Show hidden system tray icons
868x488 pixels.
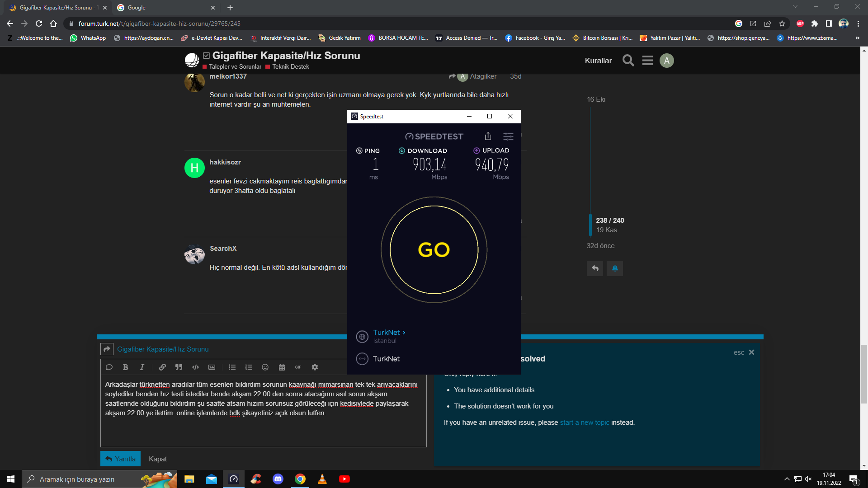tap(787, 479)
